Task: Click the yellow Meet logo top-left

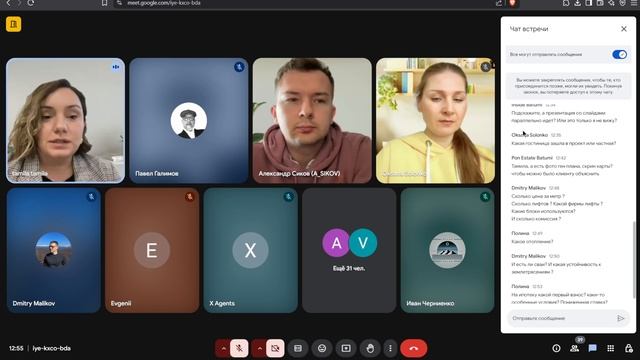Action: [13, 24]
